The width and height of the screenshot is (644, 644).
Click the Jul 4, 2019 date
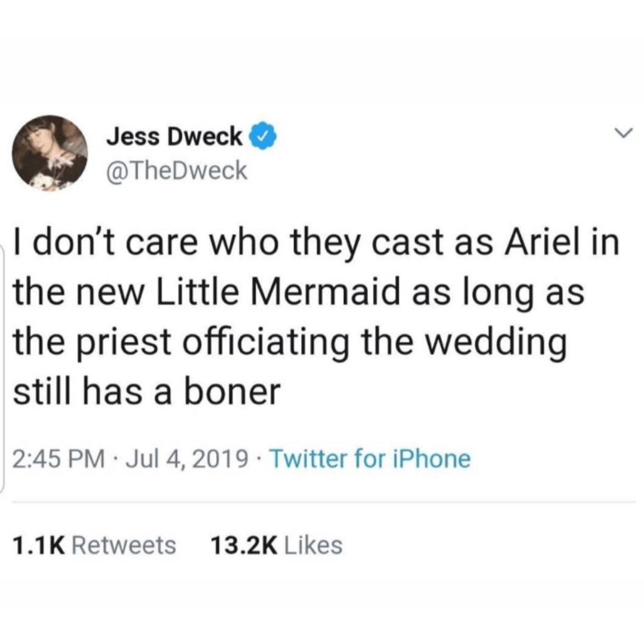[x=187, y=459]
